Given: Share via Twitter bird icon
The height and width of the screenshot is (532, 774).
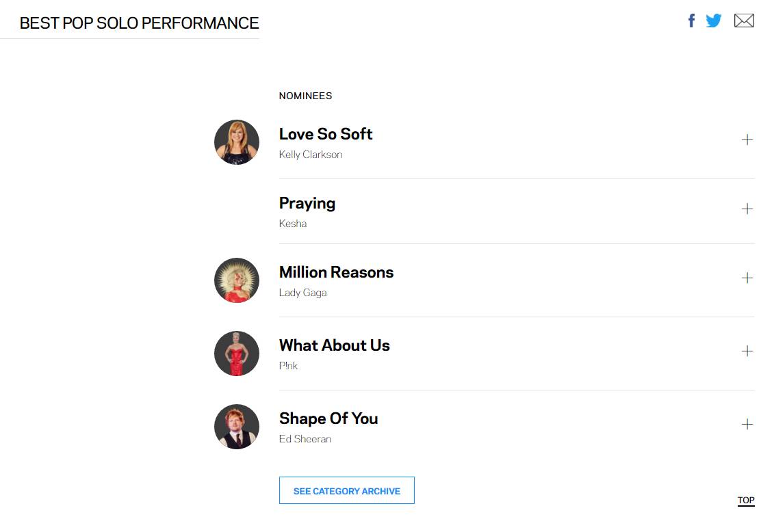Looking at the screenshot, I should [x=713, y=21].
